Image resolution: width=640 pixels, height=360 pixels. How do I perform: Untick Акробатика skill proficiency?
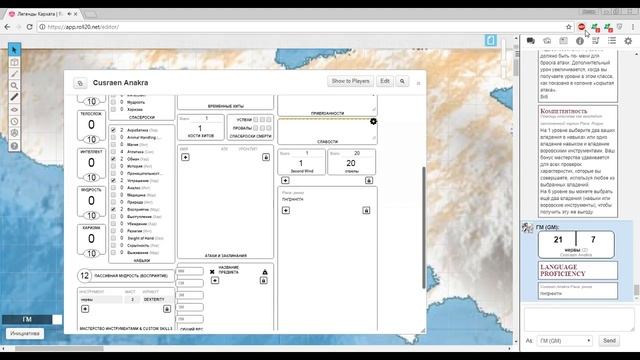113,130
